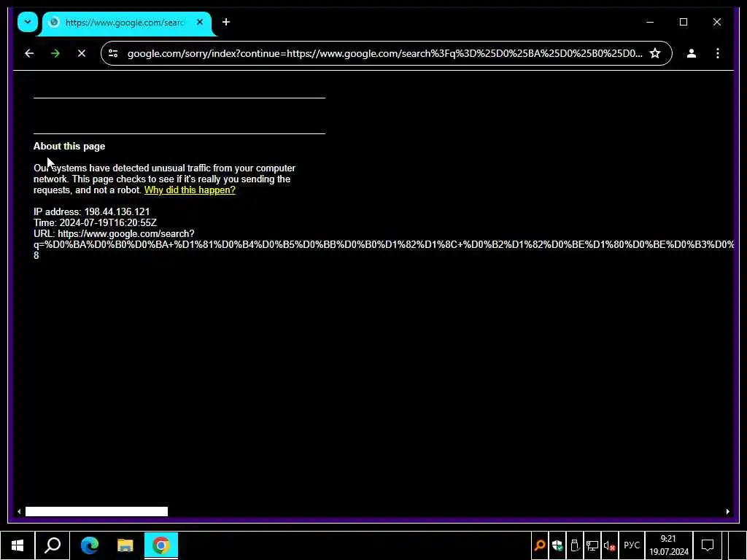The width and height of the screenshot is (747, 560).
Task: Click the muted volume tray icon
Action: 610,545
